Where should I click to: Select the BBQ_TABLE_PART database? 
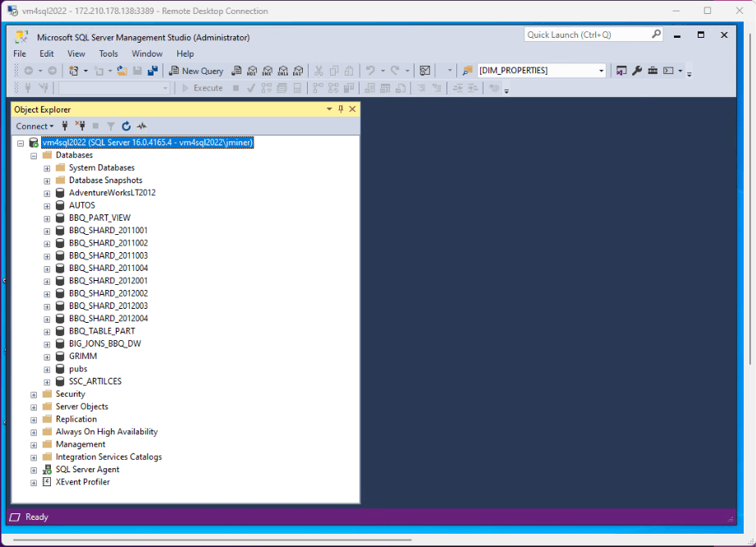click(102, 331)
